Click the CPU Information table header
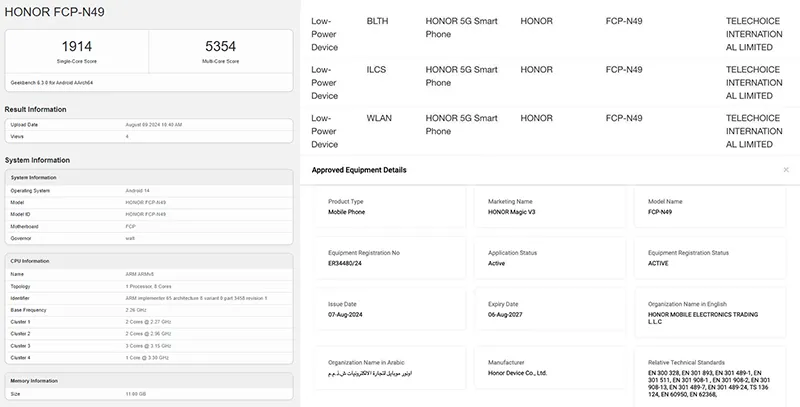 coord(149,261)
